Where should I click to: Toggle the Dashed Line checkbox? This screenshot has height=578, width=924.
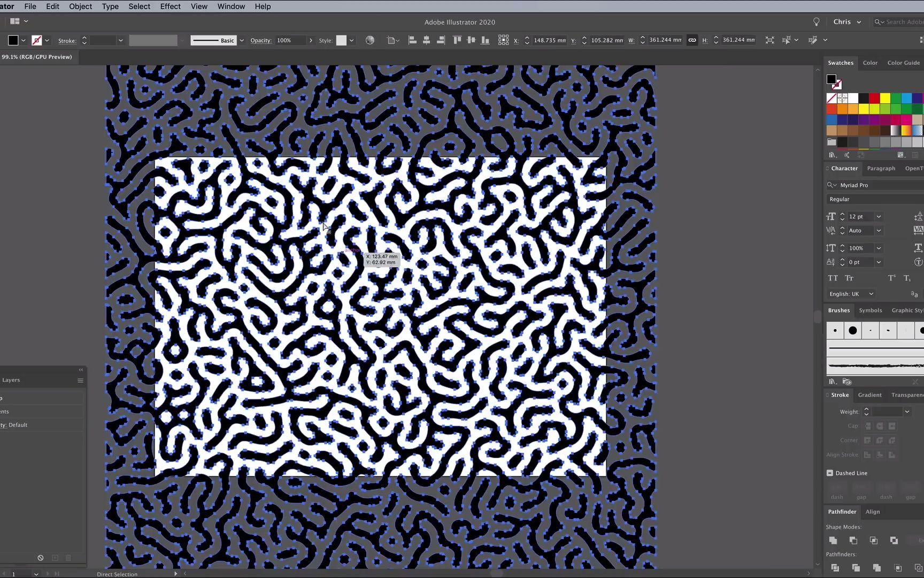[x=830, y=473]
